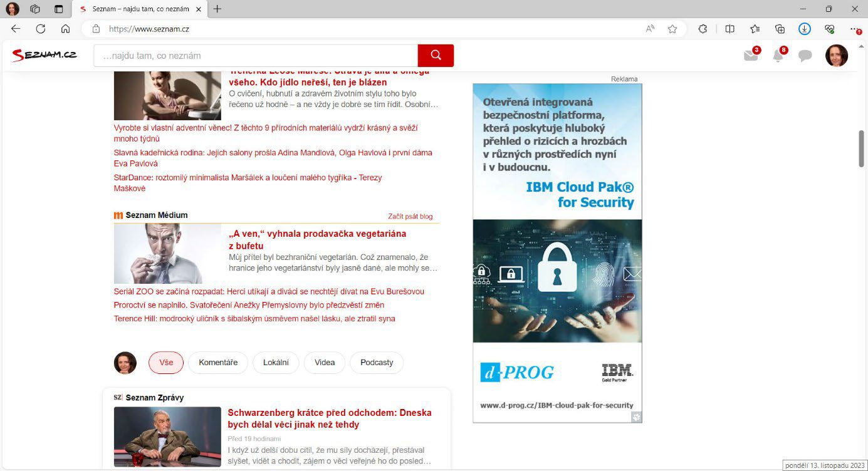Screen dimensions: 868x471
Task: Open thumbnail of man eating
Action: coord(167,254)
